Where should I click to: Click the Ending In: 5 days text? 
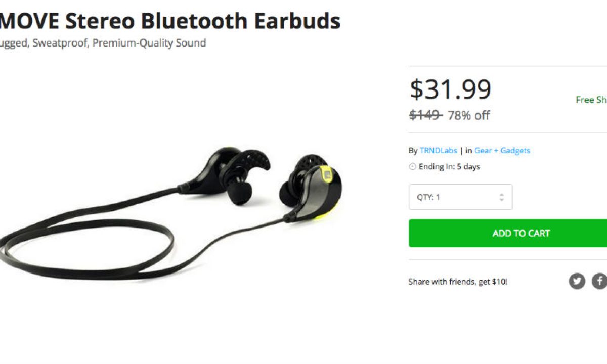(449, 167)
